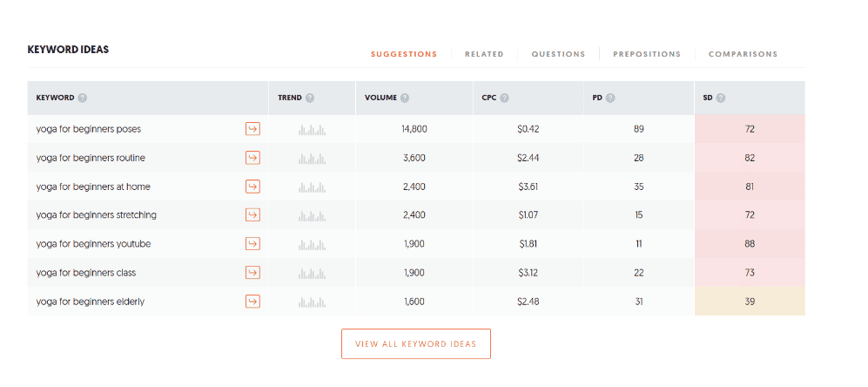Switch to the Suggestions tab
The image size is (868, 387).
(404, 54)
